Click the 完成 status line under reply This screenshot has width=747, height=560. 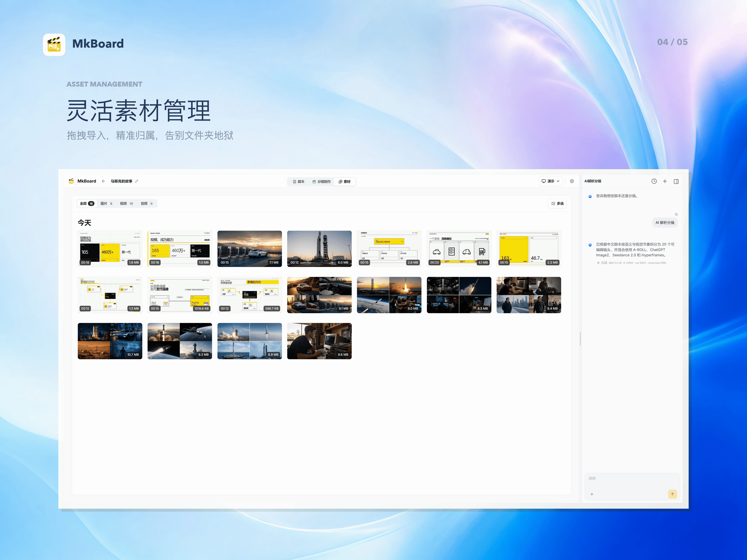pyautogui.click(x=631, y=263)
